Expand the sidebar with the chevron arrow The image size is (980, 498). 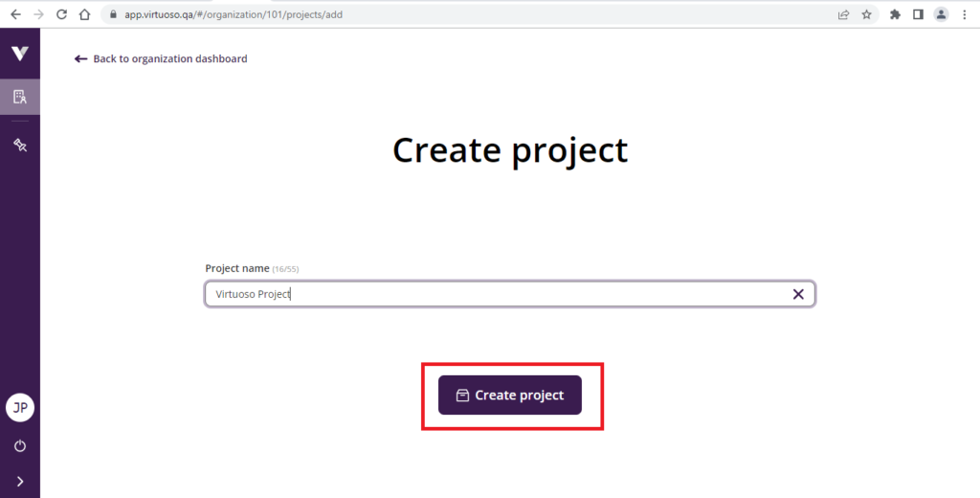tap(19, 481)
